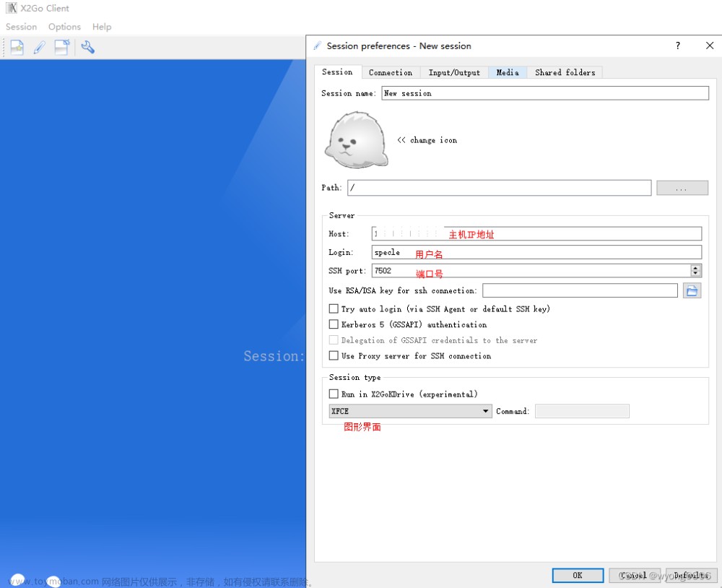Check Run in X2GoKDrive (experimental)
The height and width of the screenshot is (588, 722).
[334, 394]
